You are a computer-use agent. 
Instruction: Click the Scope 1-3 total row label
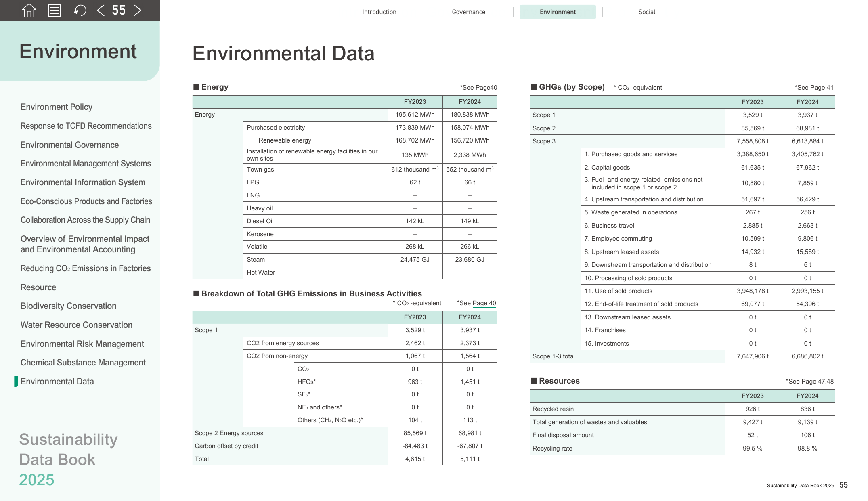pyautogui.click(x=554, y=356)
